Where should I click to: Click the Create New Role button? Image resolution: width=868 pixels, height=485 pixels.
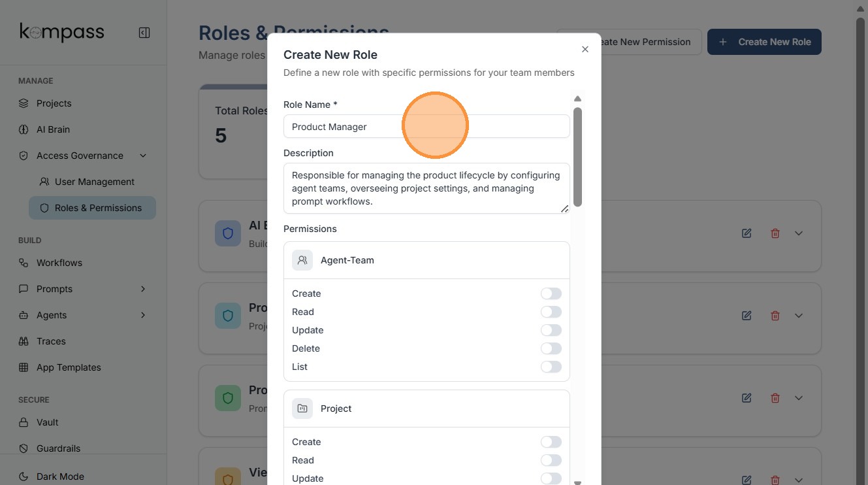[764, 42]
